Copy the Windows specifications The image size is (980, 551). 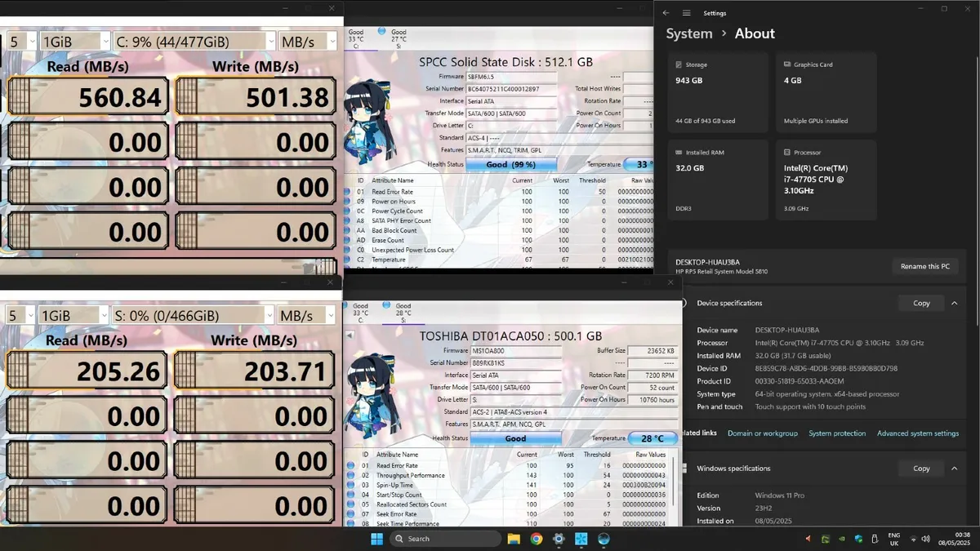tap(921, 469)
